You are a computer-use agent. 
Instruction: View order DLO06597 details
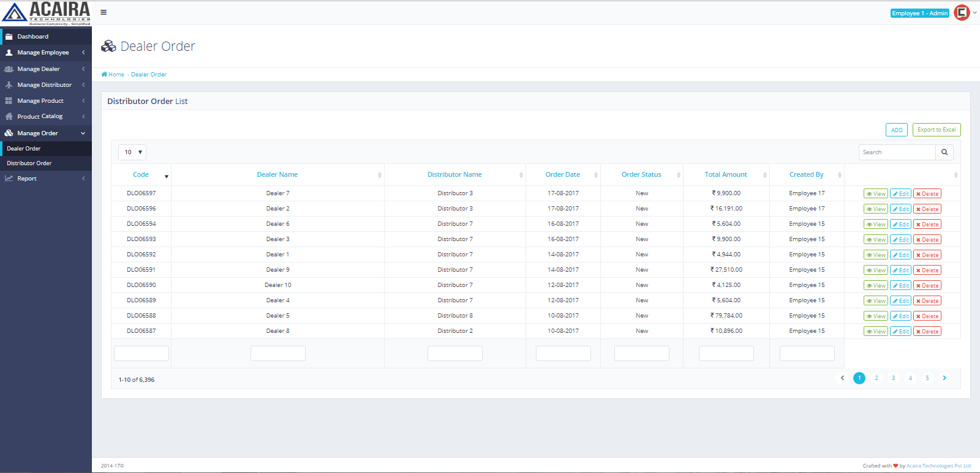tap(875, 194)
